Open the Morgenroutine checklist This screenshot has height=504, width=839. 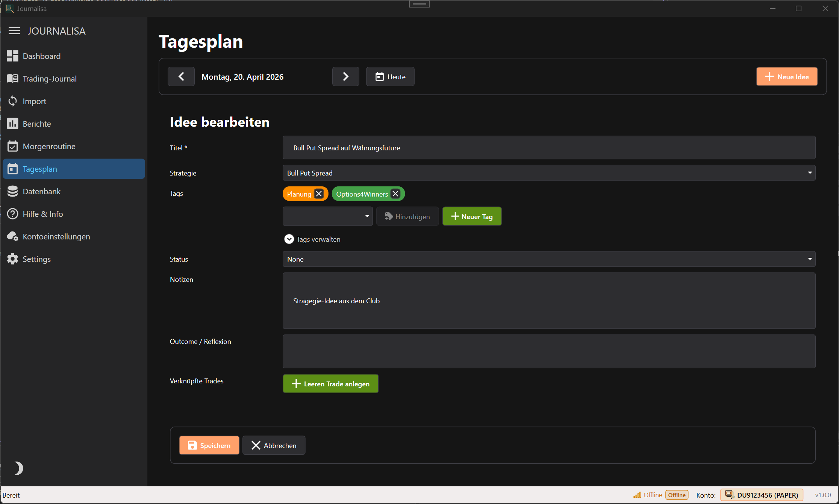coord(48,146)
